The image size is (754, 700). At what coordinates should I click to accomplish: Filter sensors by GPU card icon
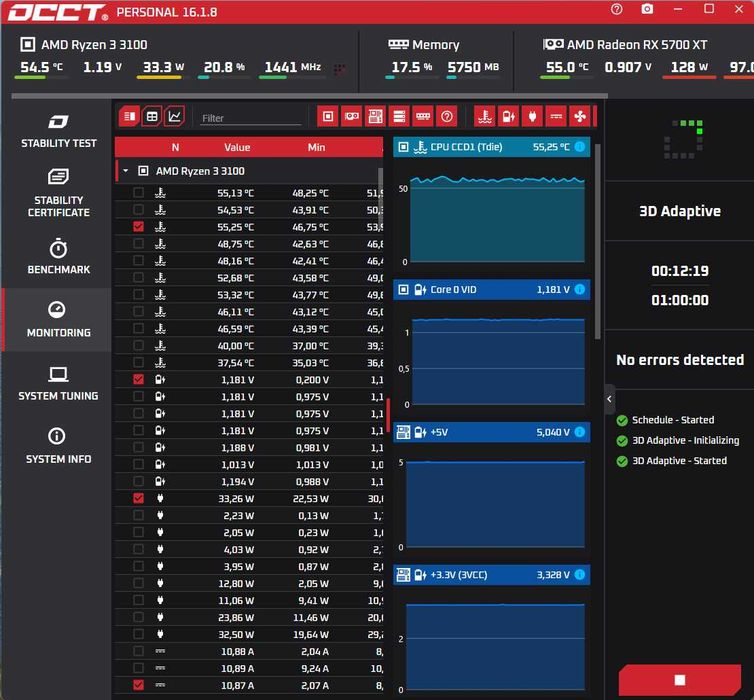point(352,116)
